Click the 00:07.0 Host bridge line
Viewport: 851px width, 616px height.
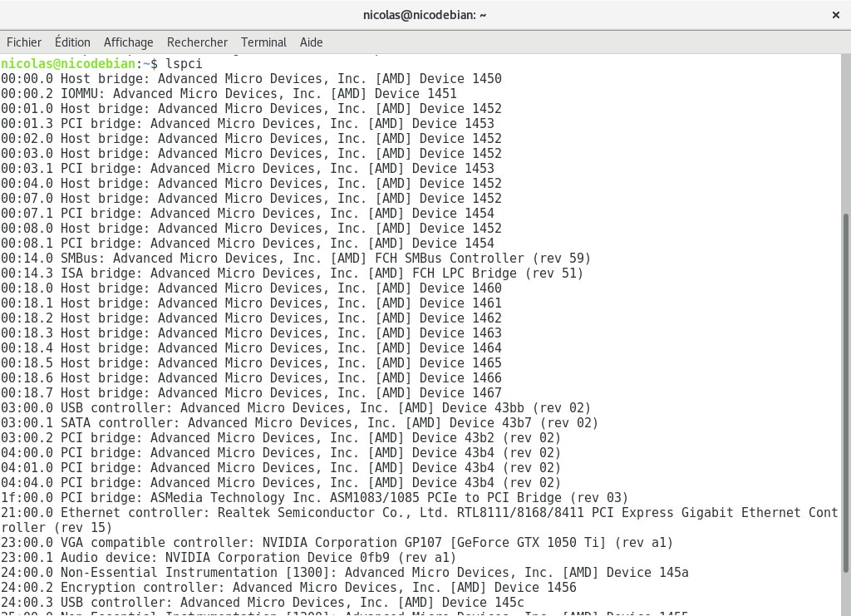point(251,199)
